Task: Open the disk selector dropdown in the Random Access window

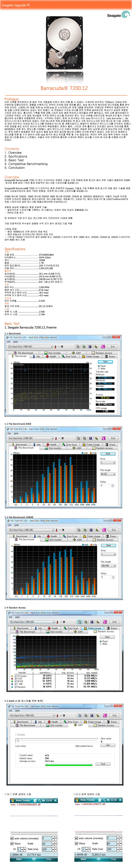Action: click(x=32, y=622)
